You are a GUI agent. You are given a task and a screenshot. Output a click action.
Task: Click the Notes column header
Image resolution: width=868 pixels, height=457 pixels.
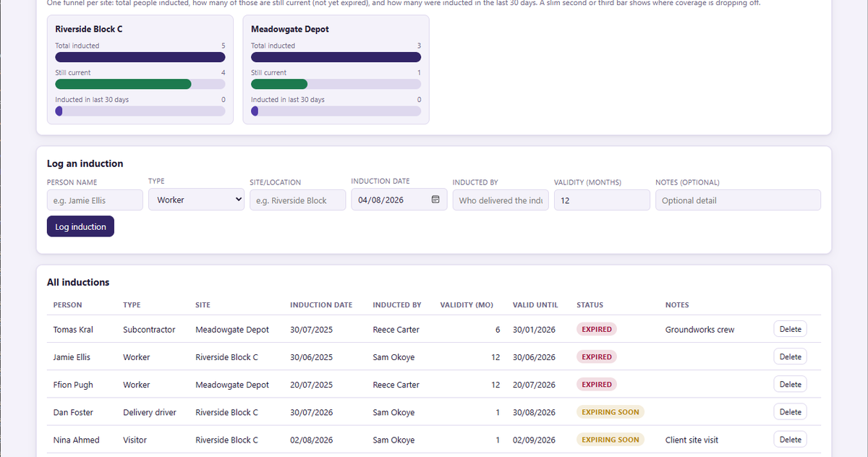677,305
